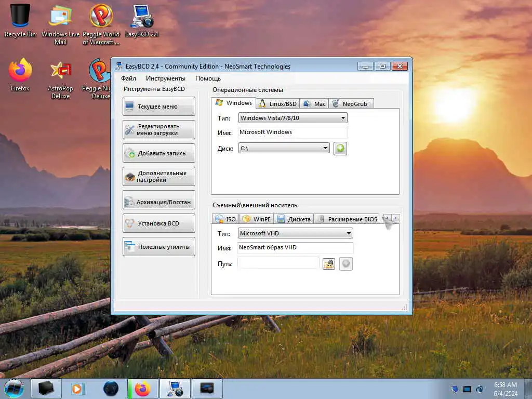Click the media player taskbar icon
The width and height of the screenshot is (532, 399).
(x=77, y=389)
